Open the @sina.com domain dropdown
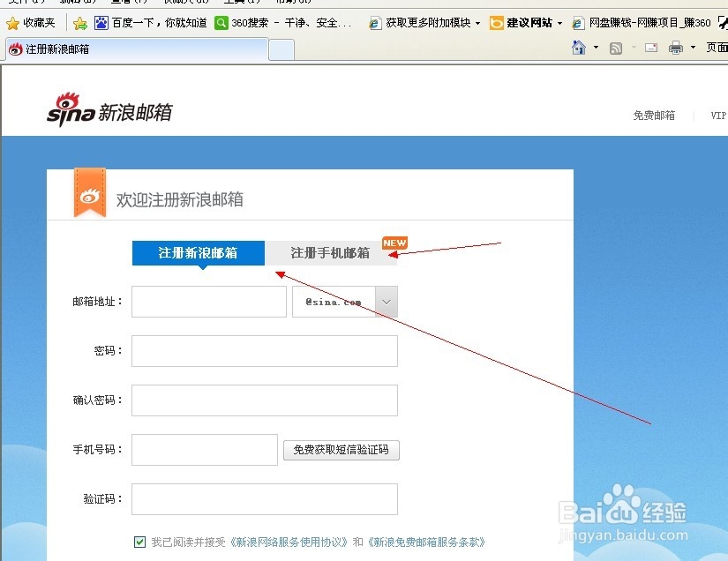The width and height of the screenshot is (728, 561). point(387,302)
